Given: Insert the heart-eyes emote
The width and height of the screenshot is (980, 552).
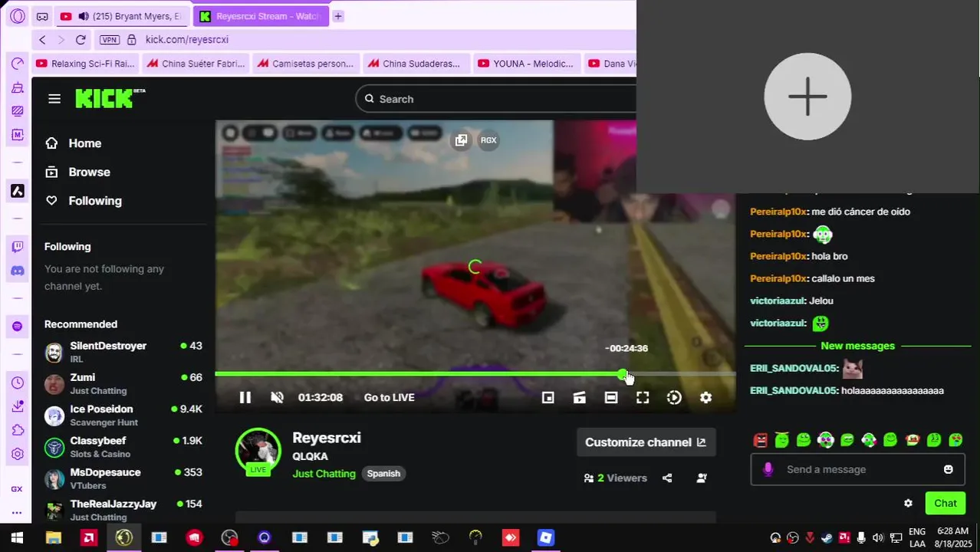Looking at the screenshot, I should tap(955, 440).
